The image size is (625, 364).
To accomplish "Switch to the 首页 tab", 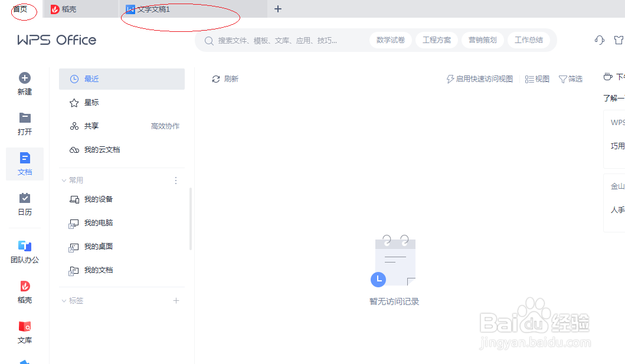I will (20, 9).
